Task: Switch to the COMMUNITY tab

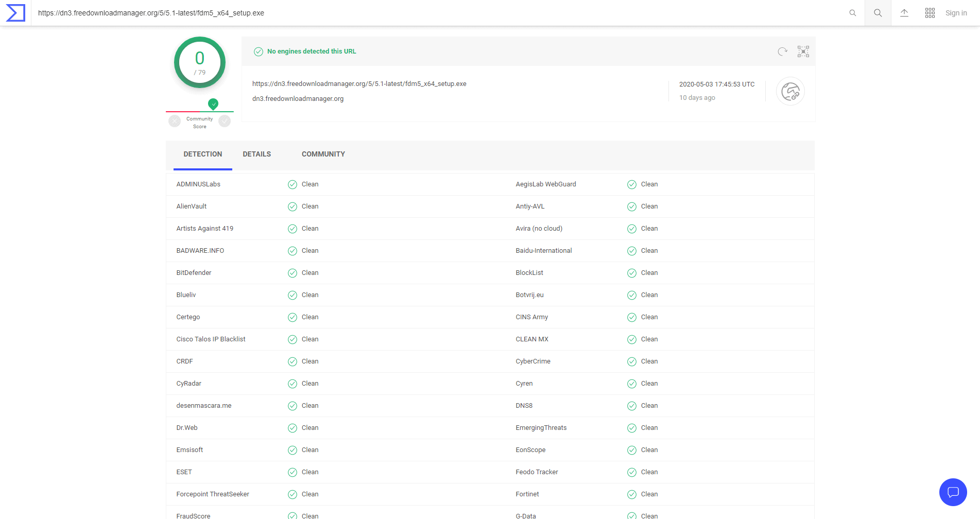Action: point(323,154)
